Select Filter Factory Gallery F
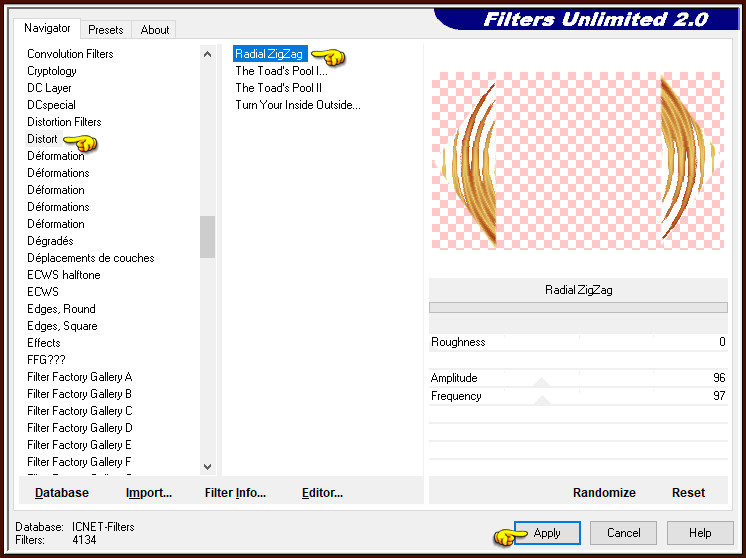This screenshot has width=746, height=558. 79,461
